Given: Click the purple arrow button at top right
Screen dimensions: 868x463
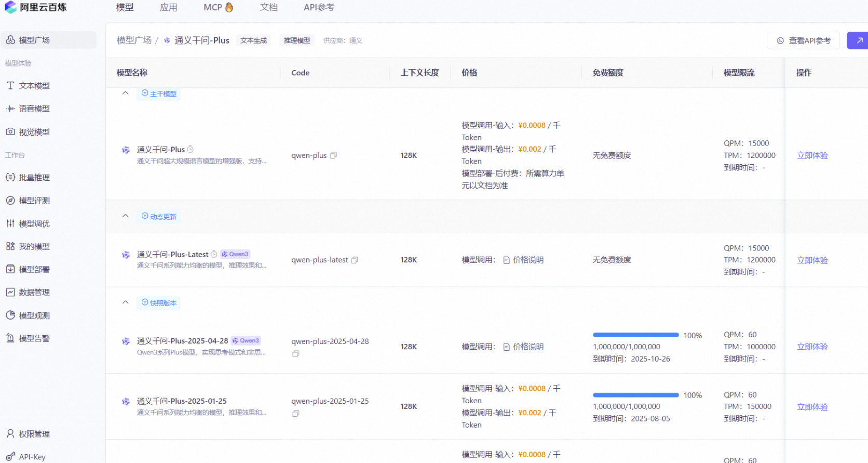Looking at the screenshot, I should (858, 41).
